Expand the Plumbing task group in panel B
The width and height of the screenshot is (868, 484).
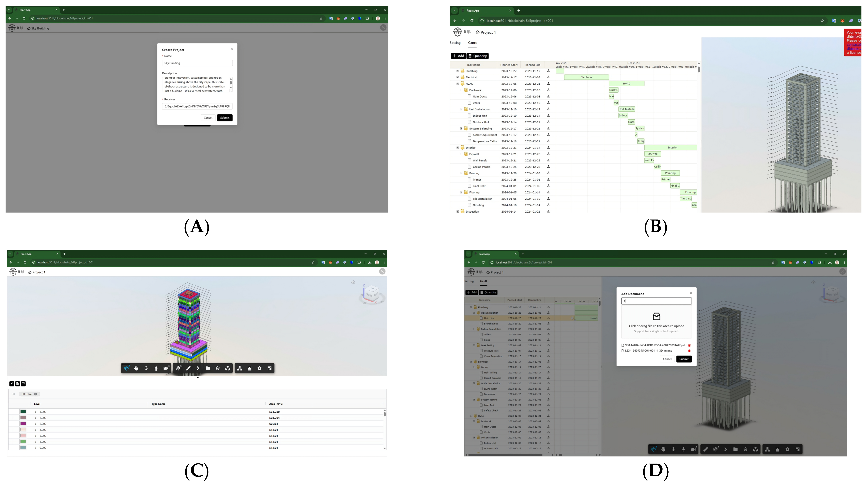(458, 71)
